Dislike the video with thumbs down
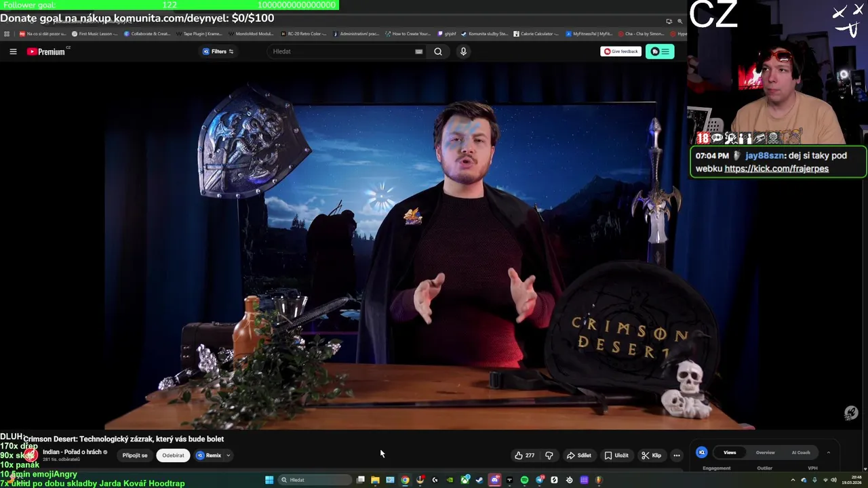868x488 pixels. [x=549, y=455]
